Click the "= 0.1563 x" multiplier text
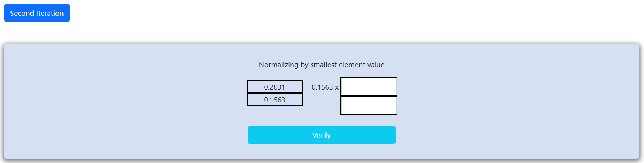The image size is (644, 163). 322,87
